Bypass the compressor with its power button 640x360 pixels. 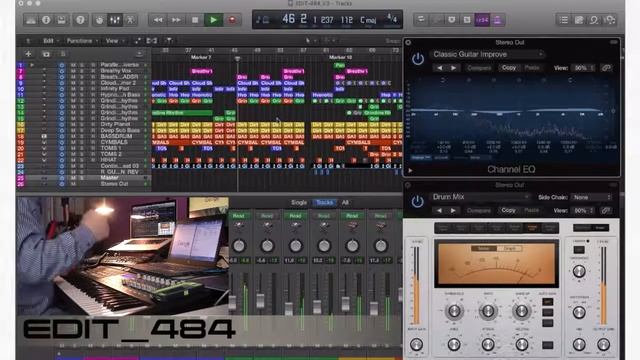point(417,202)
